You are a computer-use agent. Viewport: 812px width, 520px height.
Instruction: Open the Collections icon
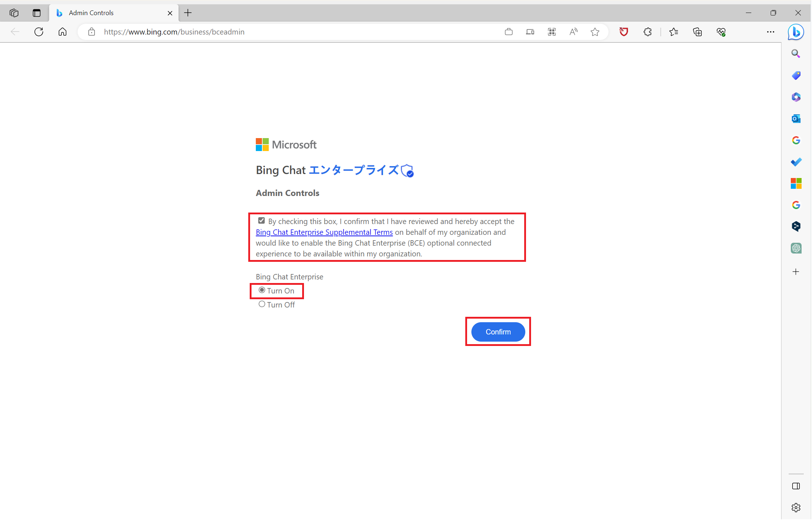tap(697, 32)
